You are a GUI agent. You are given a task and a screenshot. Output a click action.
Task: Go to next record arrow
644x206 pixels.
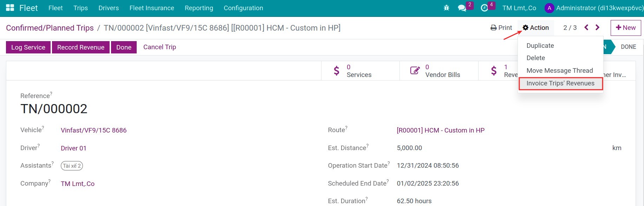(597, 27)
